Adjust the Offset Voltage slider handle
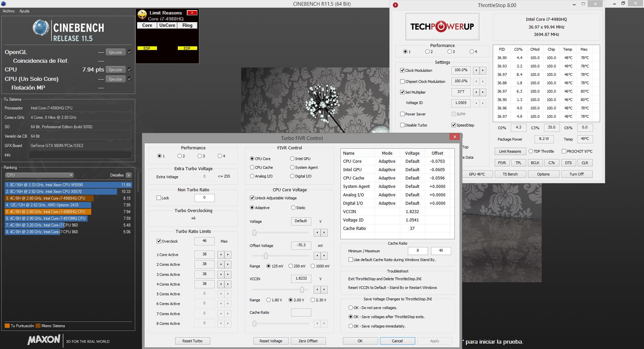Viewport: 644px width, 349px height. (x=266, y=256)
